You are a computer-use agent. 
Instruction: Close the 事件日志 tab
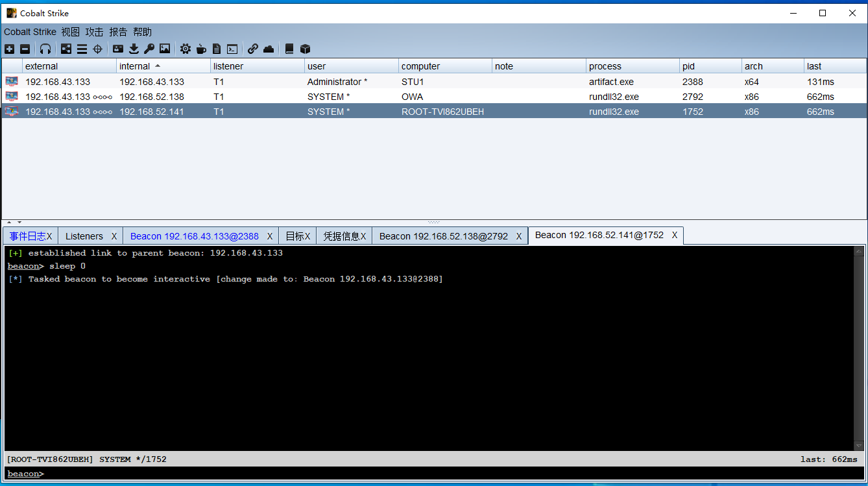[49, 236]
